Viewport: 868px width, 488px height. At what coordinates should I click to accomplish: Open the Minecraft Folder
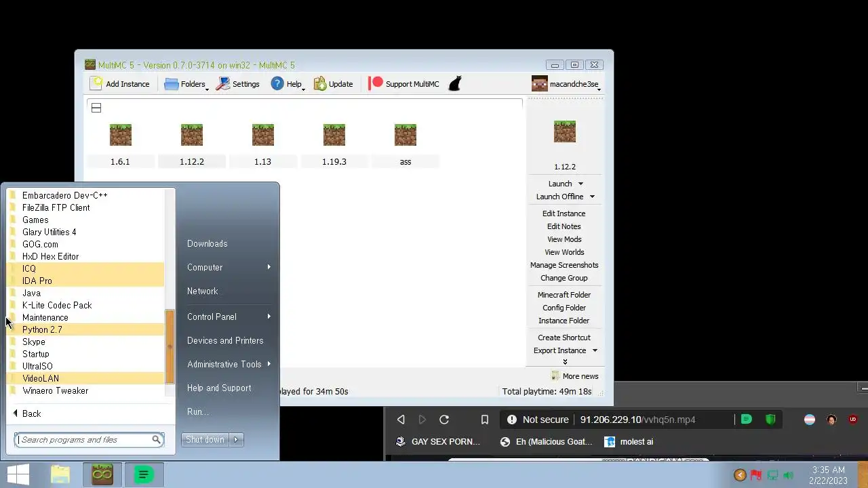[x=564, y=295]
